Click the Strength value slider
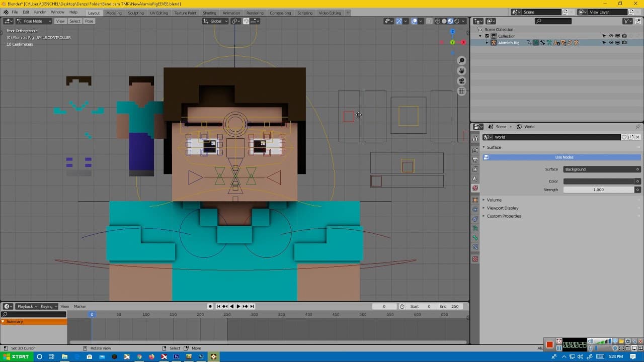644x362 pixels. pyautogui.click(x=599, y=190)
